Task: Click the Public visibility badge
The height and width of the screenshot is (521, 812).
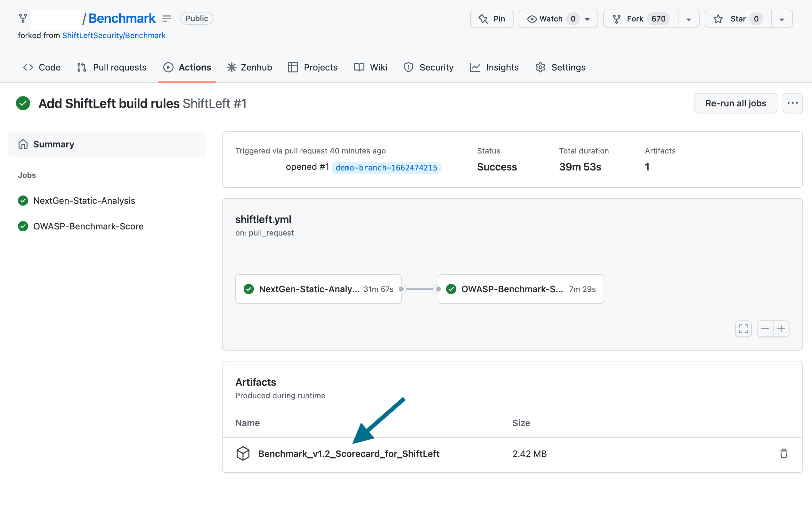Action: tap(197, 18)
